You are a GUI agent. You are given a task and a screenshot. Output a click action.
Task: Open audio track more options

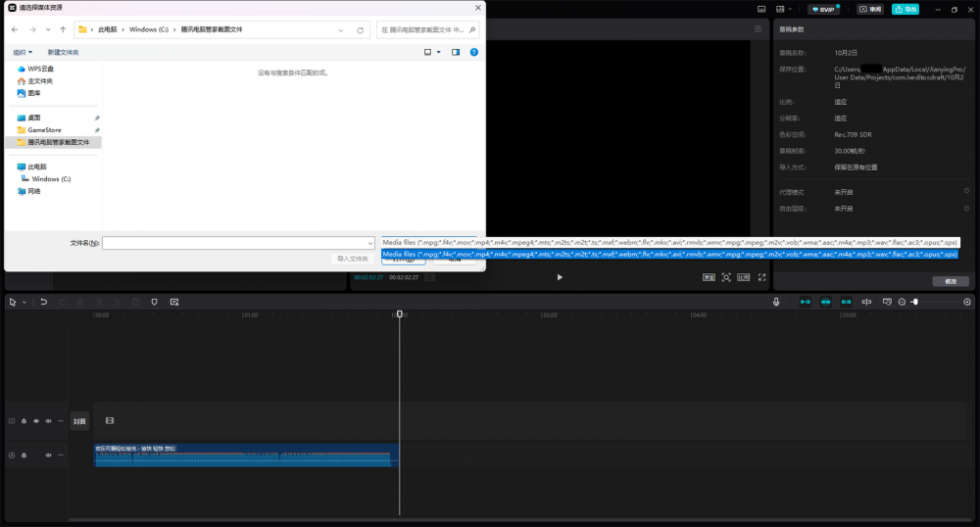(61, 455)
